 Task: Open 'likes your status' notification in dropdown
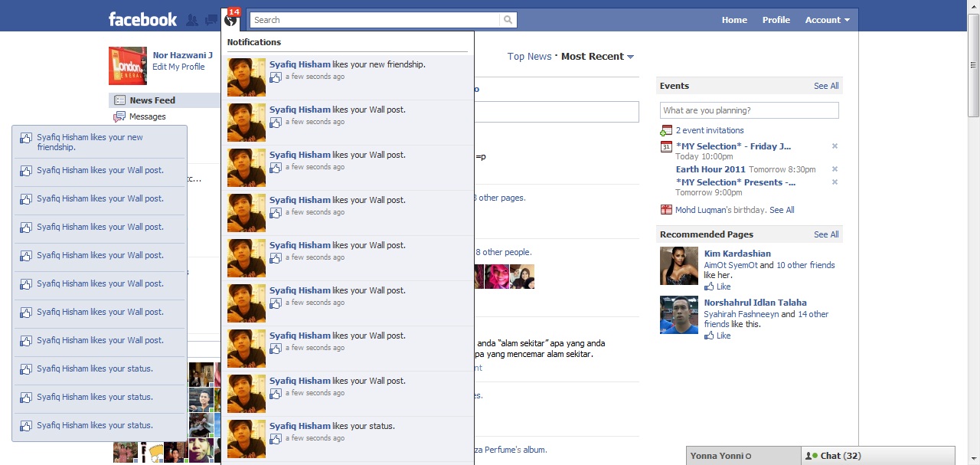348,439
